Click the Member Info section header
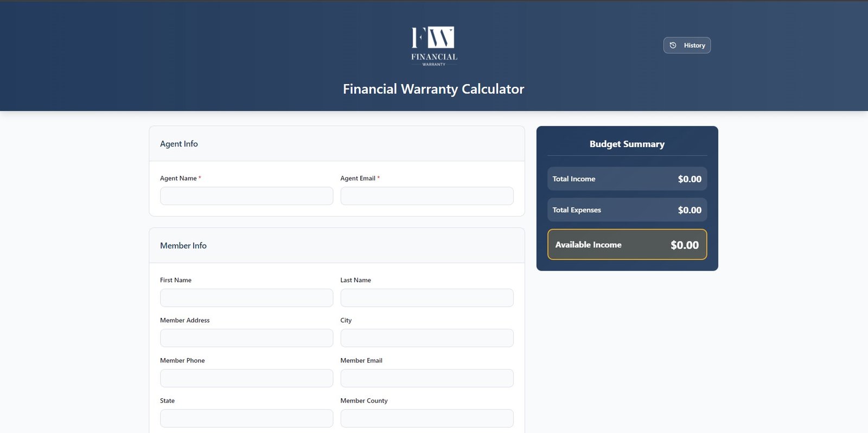The height and width of the screenshot is (433, 868). [337, 246]
